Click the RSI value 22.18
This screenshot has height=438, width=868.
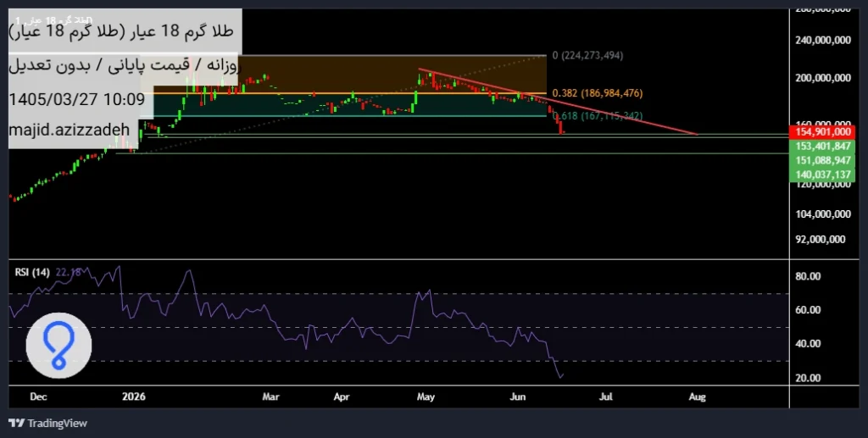pyautogui.click(x=69, y=272)
